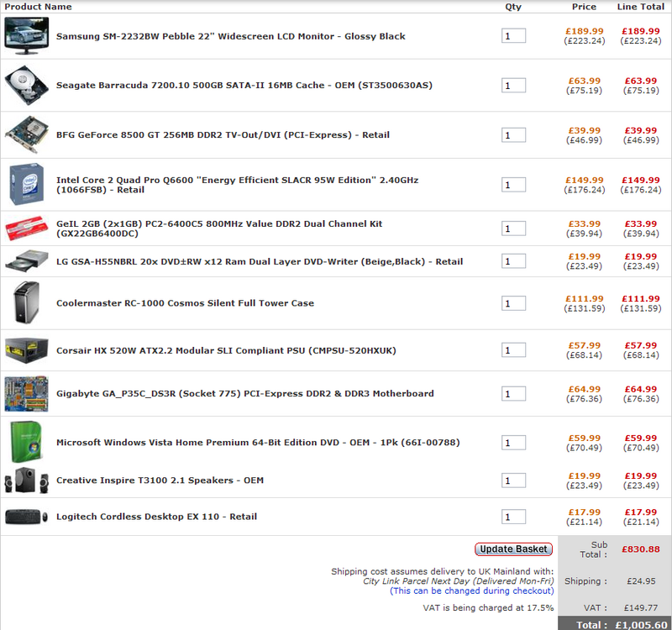The width and height of the screenshot is (672, 630).
Task: Click the £149.77 VAT value
Action: pos(641,607)
